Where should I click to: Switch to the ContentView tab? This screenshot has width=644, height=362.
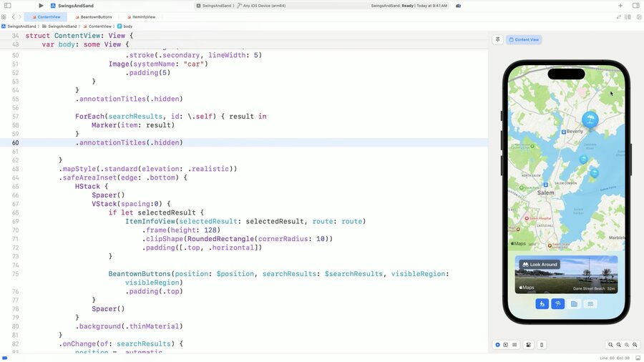point(46,17)
